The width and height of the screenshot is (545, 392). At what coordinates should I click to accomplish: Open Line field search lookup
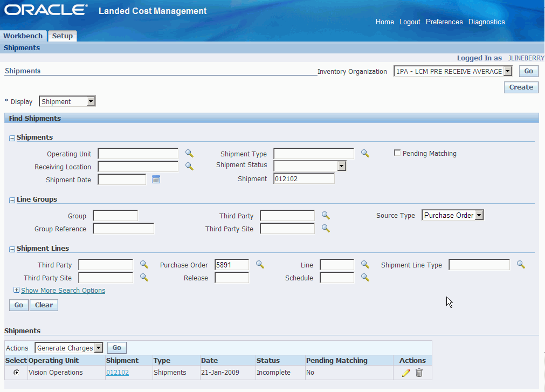tap(365, 264)
